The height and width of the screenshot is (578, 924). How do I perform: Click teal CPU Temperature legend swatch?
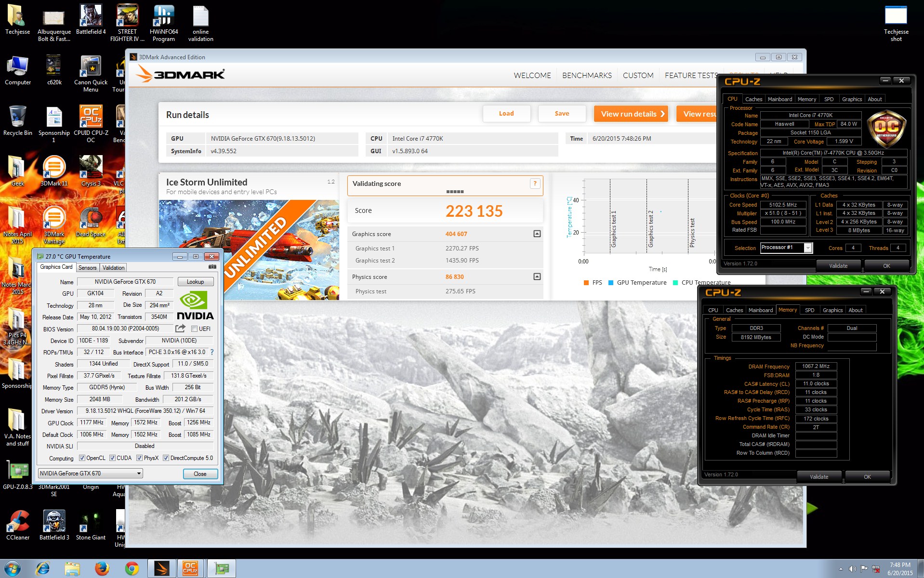(x=675, y=283)
